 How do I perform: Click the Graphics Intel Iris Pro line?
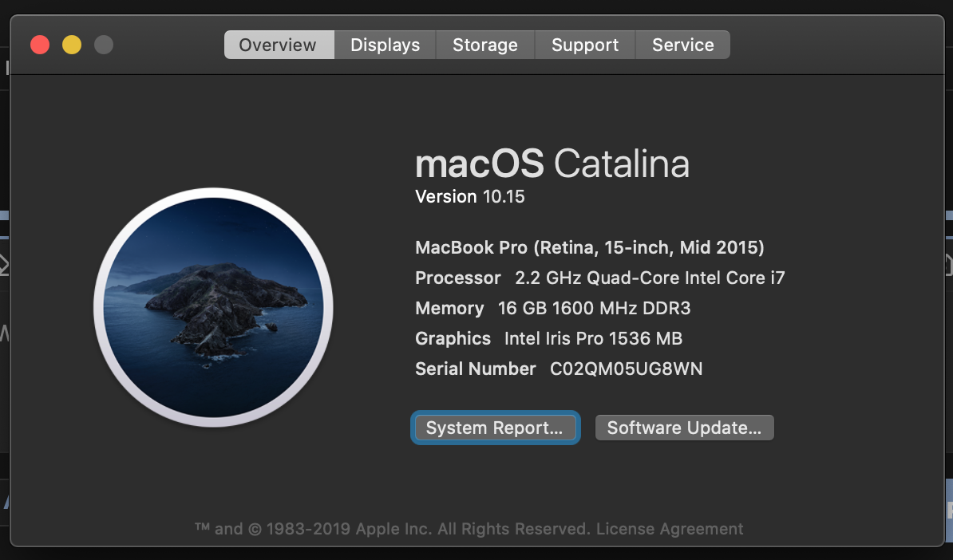(x=548, y=339)
